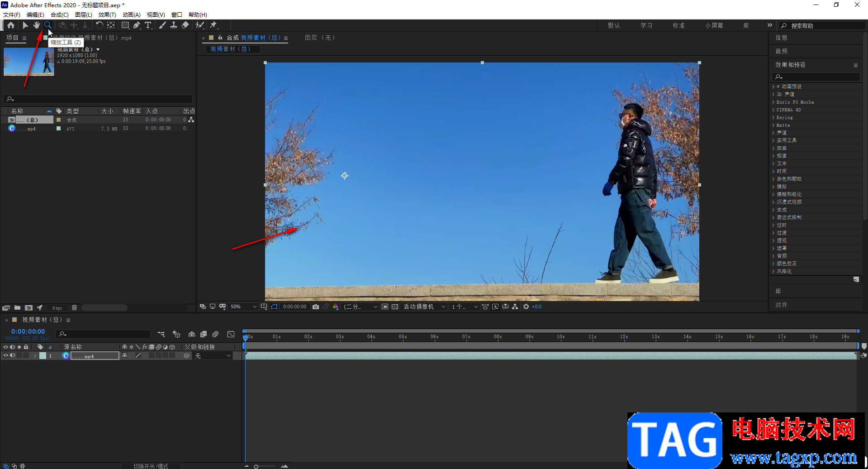Viewport: 868px width, 469px height.
Task: Open the composition mini-flowchart icon in timeline
Action: point(161,334)
